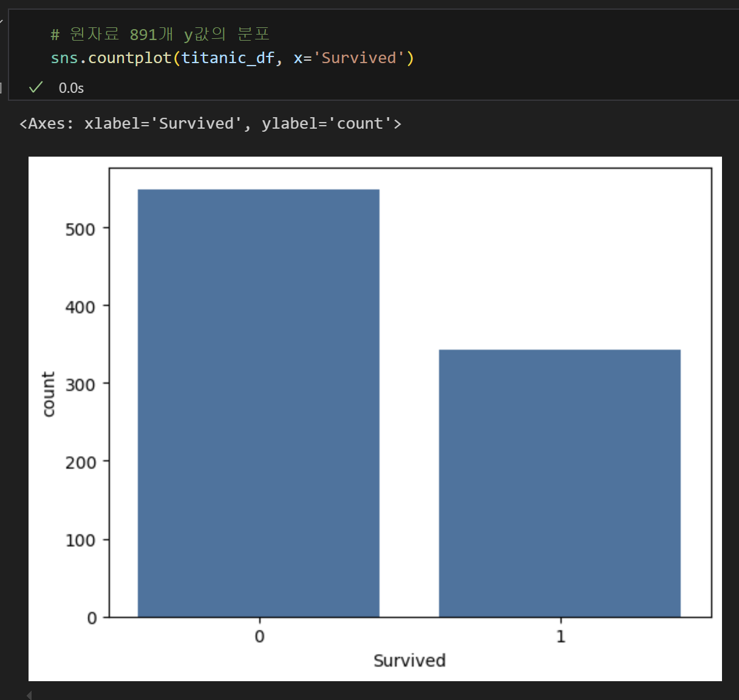Click the titanic_df argument in the code

pos(228,58)
